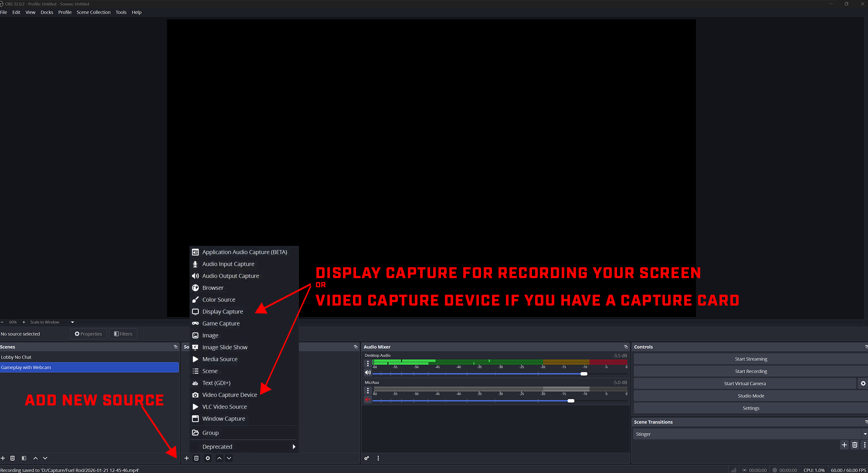The image size is (868, 473).
Task: Open the Settings button in Controls
Action: coord(750,408)
